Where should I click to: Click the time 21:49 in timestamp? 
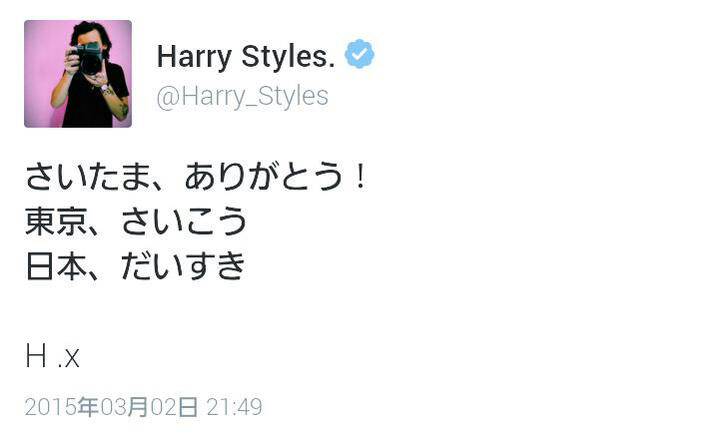click(234, 406)
